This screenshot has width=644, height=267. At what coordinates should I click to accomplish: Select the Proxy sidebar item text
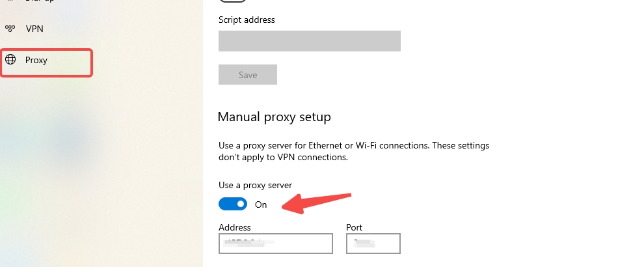click(x=36, y=60)
